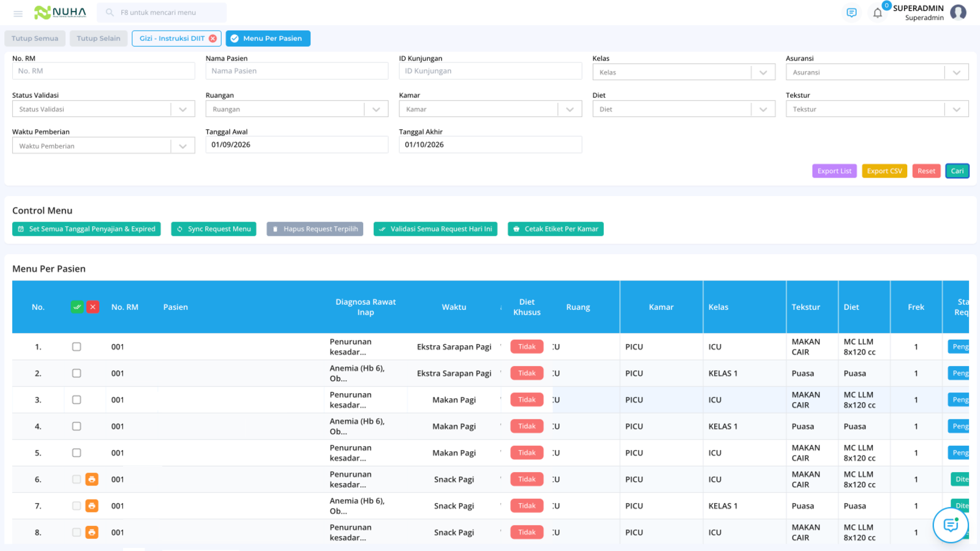This screenshot has width=980, height=551.
Task: Click the orange print icon in row 7
Action: [x=92, y=506]
